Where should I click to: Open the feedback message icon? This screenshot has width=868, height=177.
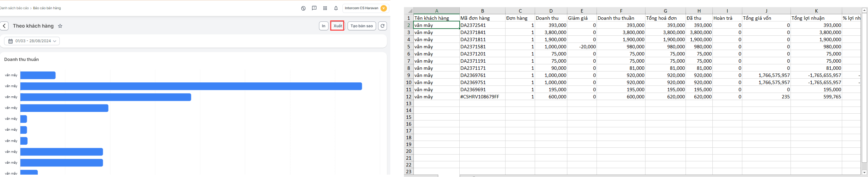pyautogui.click(x=314, y=8)
